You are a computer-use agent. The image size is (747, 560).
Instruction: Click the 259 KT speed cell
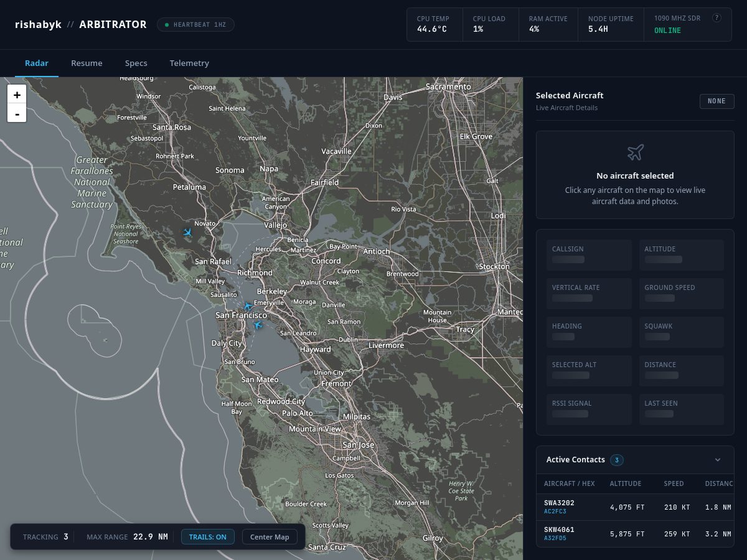(677, 534)
